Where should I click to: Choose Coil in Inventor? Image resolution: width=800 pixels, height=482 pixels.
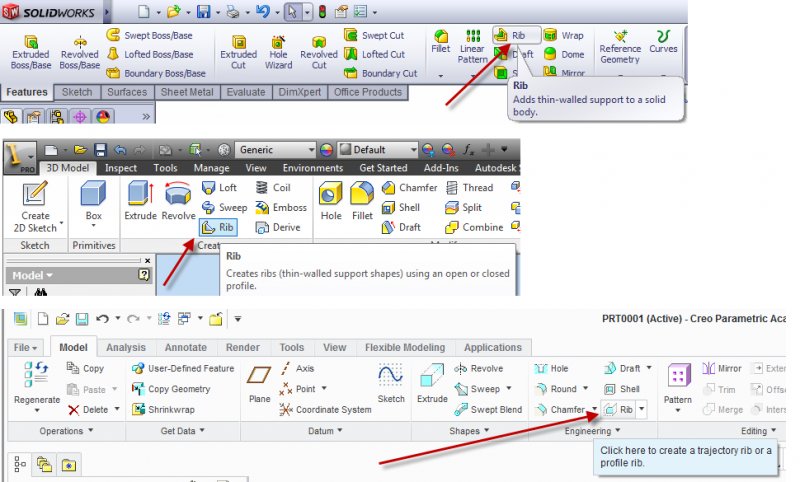[273, 188]
